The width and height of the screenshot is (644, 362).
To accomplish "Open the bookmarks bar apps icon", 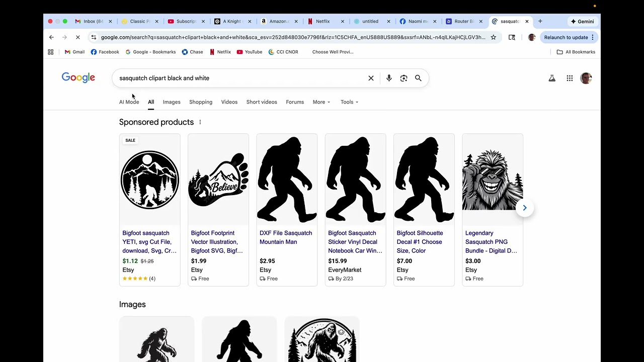I will coord(51,52).
